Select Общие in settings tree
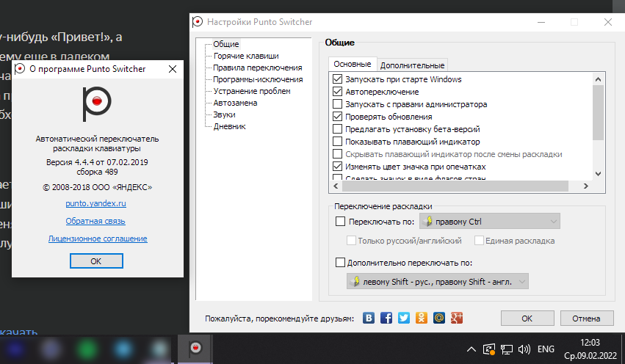 pos(226,44)
